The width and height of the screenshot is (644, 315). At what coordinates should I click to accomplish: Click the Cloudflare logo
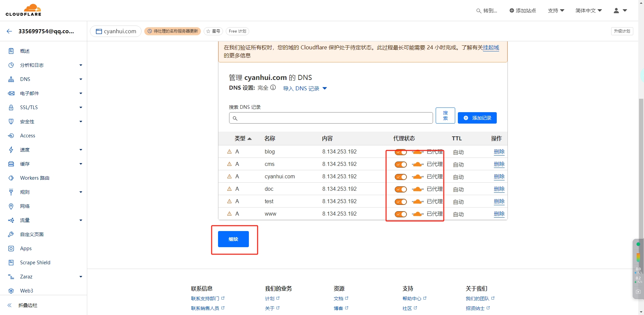click(23, 10)
